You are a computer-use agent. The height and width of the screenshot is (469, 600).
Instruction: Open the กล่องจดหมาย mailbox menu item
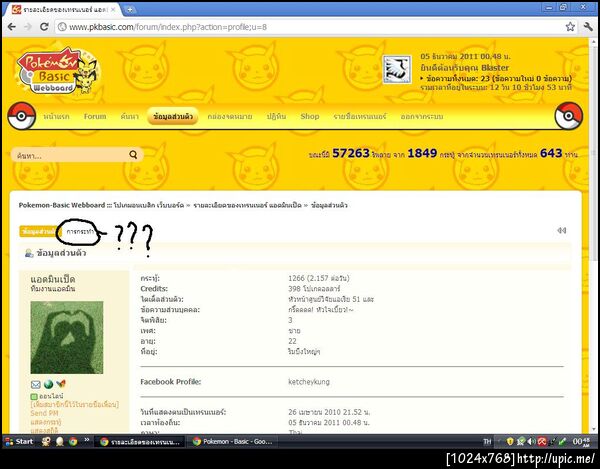click(x=230, y=116)
